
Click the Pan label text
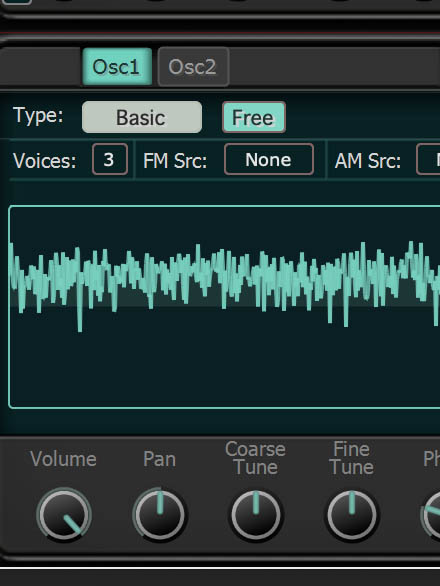click(x=160, y=459)
